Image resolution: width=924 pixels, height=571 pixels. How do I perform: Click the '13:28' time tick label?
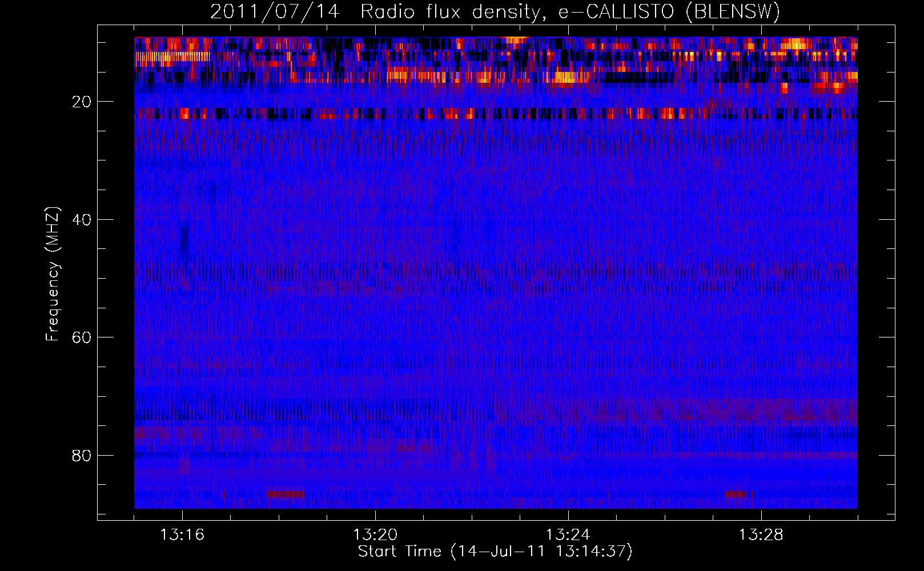(x=761, y=535)
